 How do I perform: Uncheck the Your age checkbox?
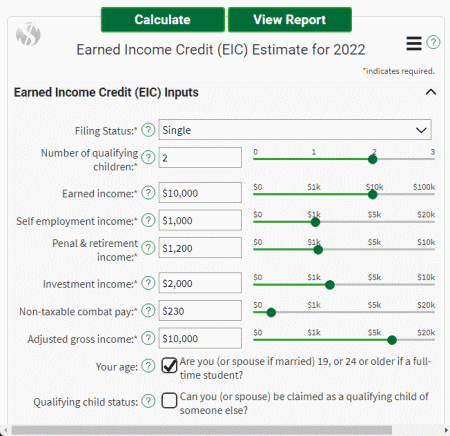click(169, 366)
